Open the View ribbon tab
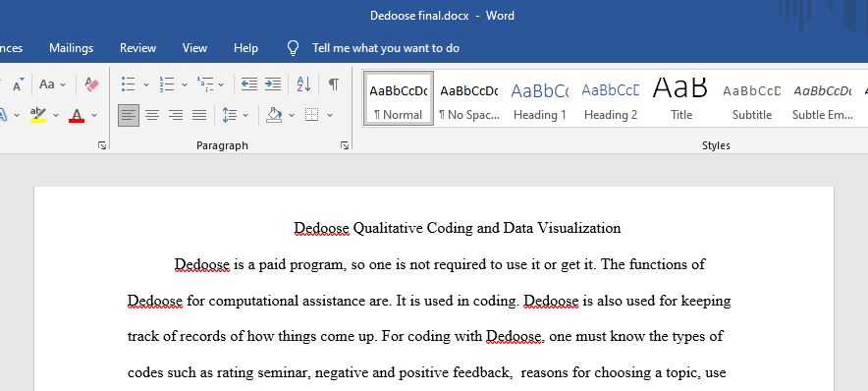The width and height of the screenshot is (868, 391). tap(194, 48)
